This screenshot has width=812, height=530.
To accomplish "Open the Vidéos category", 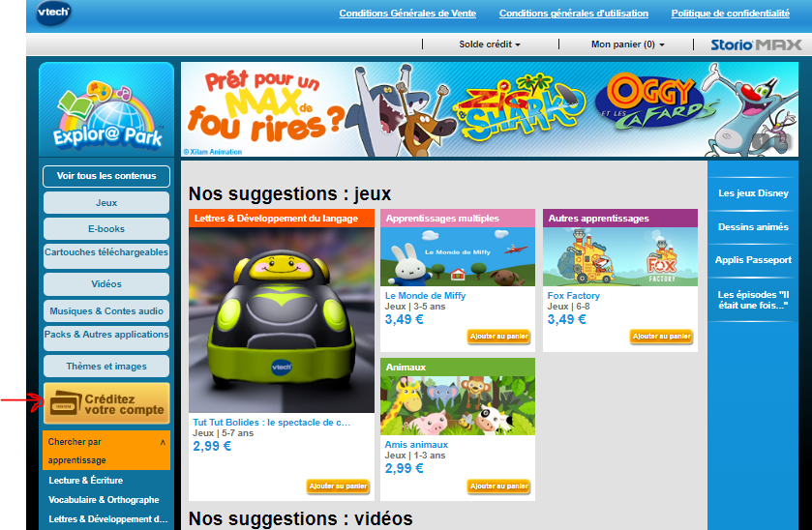I will click(106, 284).
